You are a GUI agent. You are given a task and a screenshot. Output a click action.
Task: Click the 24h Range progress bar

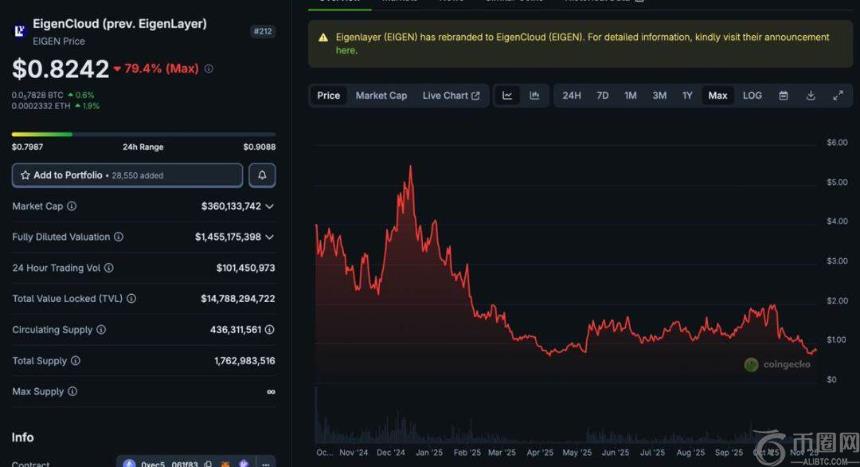click(x=143, y=134)
